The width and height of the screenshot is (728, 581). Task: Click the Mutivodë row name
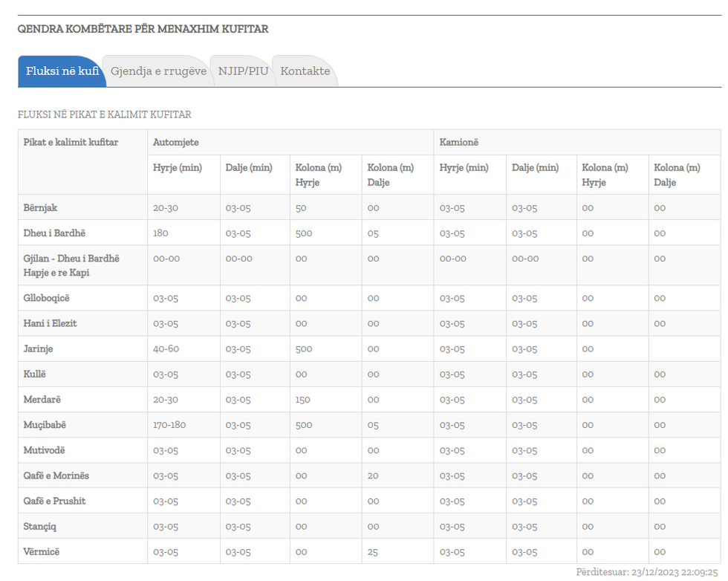tap(44, 450)
